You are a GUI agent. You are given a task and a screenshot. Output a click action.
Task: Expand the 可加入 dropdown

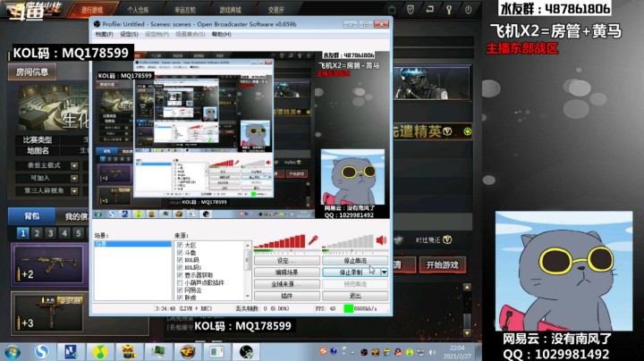[74, 179]
